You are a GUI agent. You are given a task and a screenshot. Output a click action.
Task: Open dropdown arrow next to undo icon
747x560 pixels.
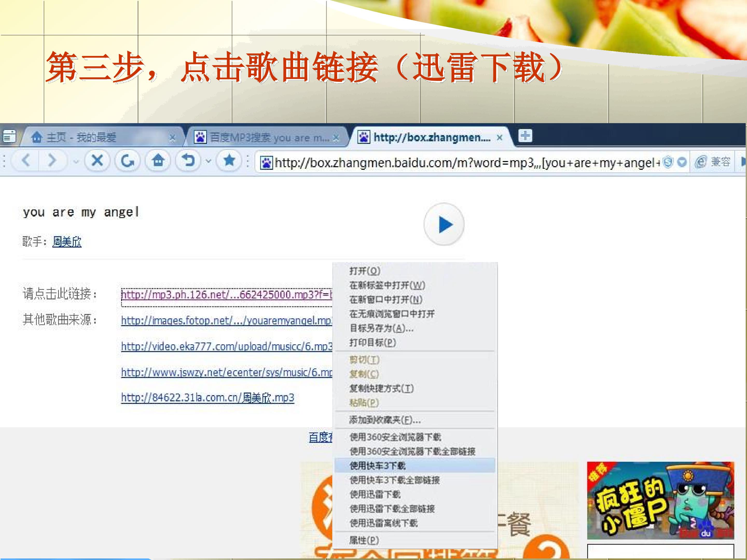(x=209, y=161)
